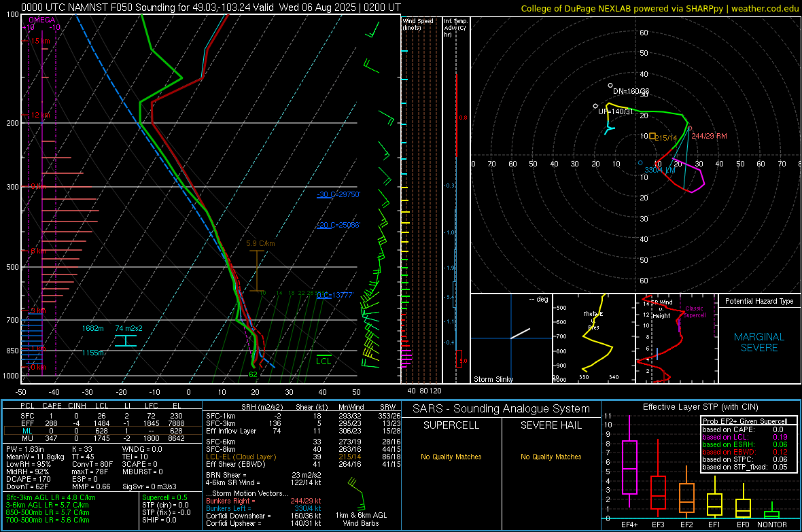Click the '244/29 RM' Bunkers right mover label
The image size is (802, 532).
[709, 136]
